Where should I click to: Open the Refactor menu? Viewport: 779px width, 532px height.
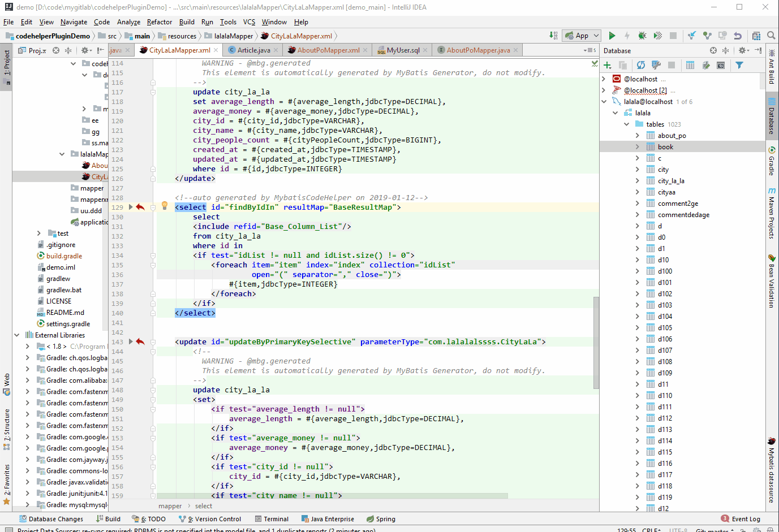pos(159,22)
